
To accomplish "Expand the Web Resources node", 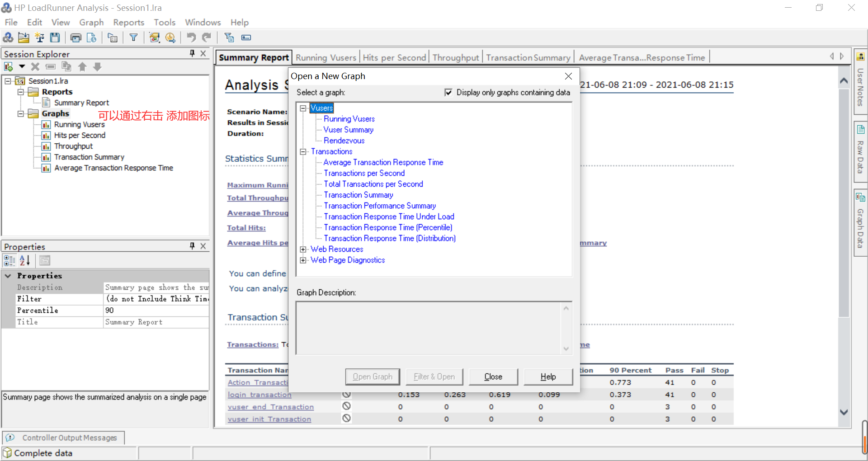I will (x=303, y=249).
